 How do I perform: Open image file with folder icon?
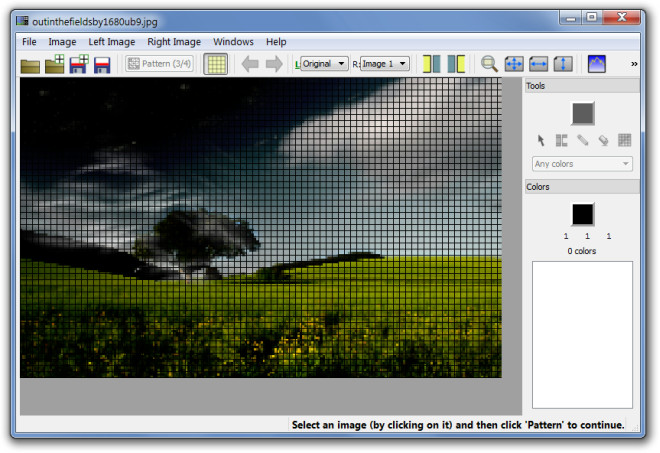(30, 66)
